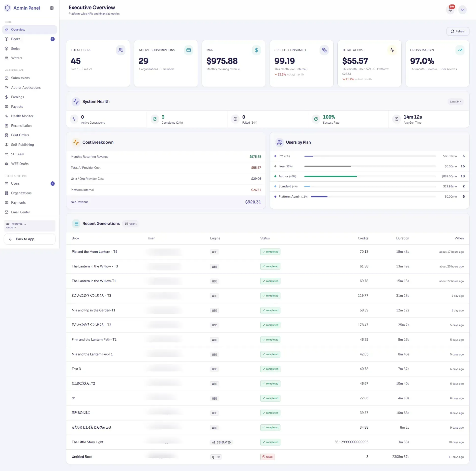Image resolution: width=476 pixels, height=471 pixels.
Task: Click the Author plan progress bar
Action: pyautogui.click(x=370, y=176)
